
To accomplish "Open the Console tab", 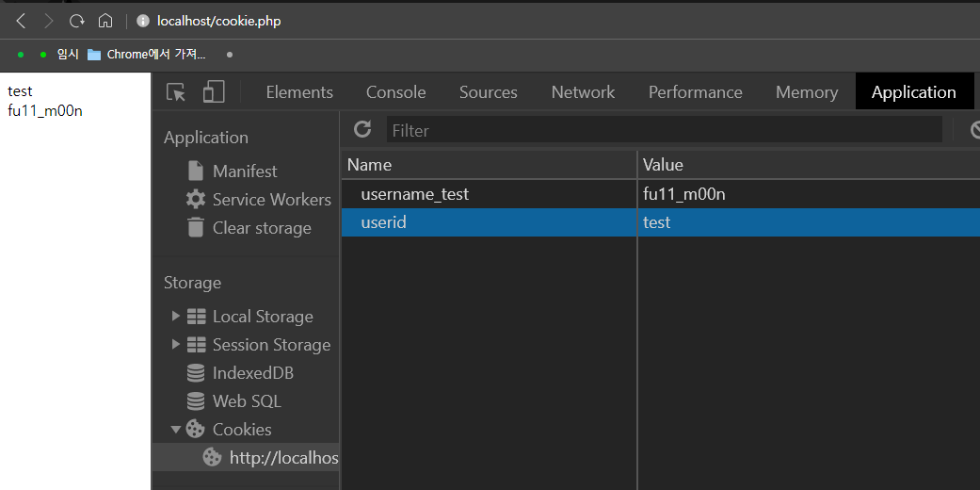I will pos(395,92).
